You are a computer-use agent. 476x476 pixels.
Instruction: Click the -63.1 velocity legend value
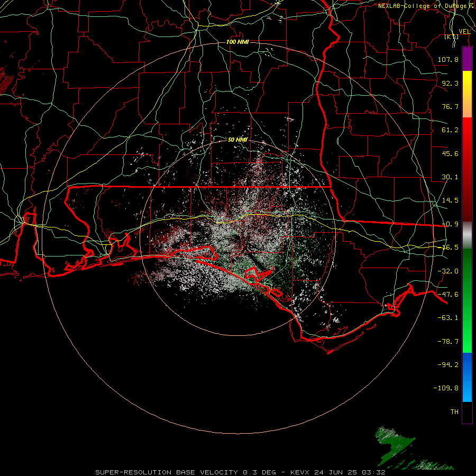click(448, 318)
